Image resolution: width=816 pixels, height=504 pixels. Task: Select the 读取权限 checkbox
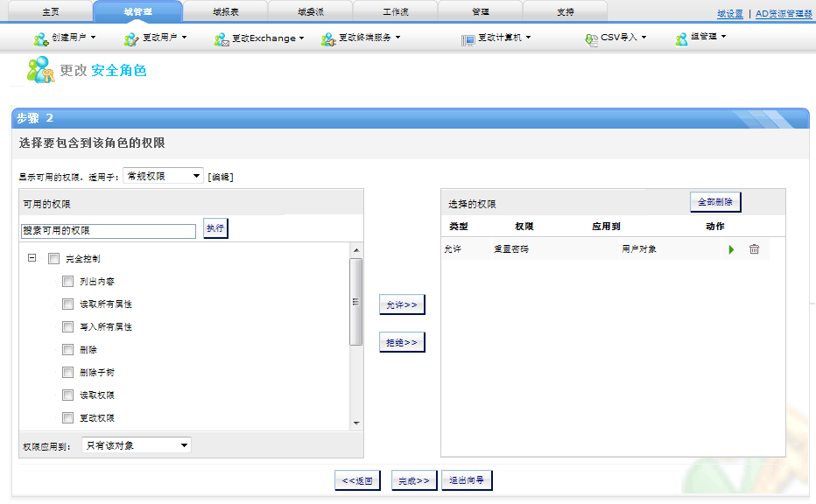[67, 395]
